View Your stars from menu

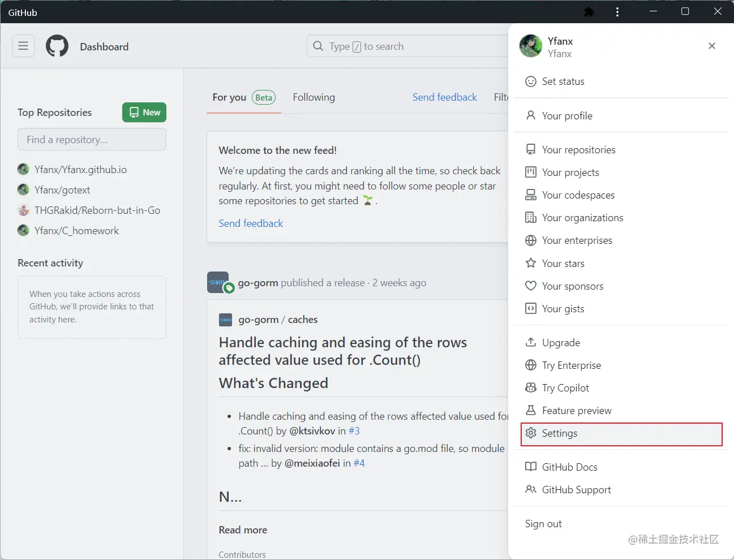pos(621,263)
